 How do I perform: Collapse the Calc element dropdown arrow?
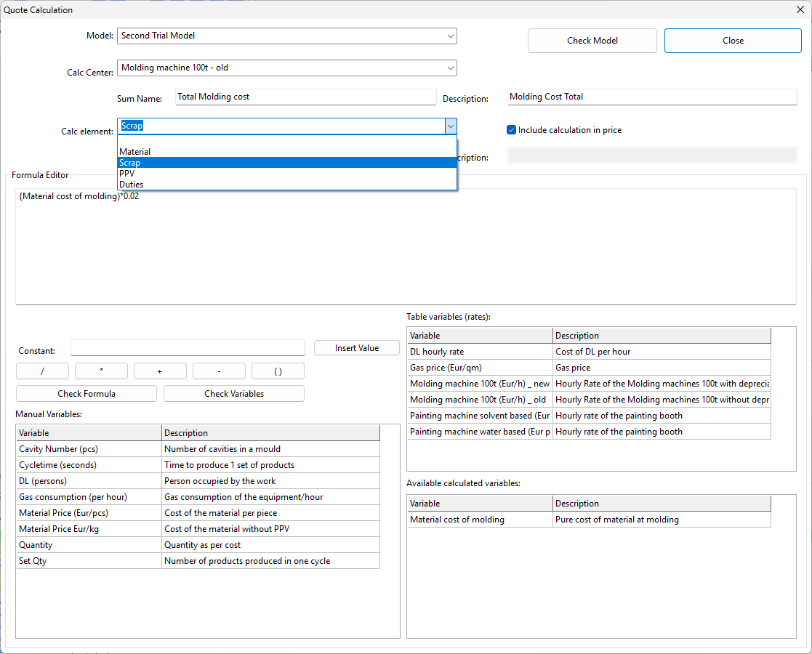pyautogui.click(x=451, y=126)
